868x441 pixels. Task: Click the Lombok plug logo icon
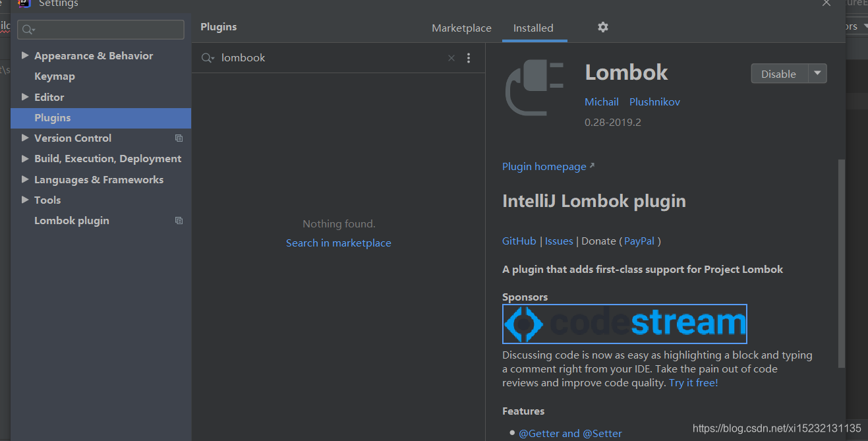click(535, 88)
